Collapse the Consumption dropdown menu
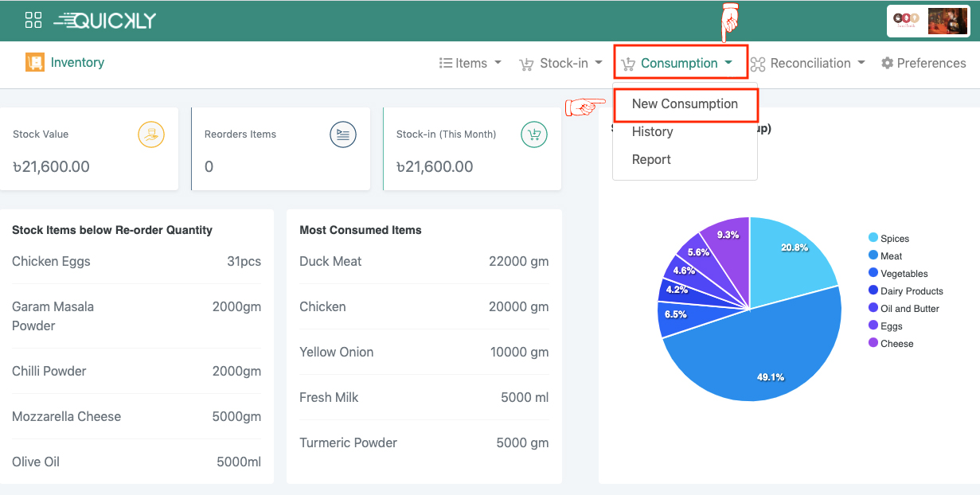Viewport: 980px width, 495px height. tap(679, 64)
